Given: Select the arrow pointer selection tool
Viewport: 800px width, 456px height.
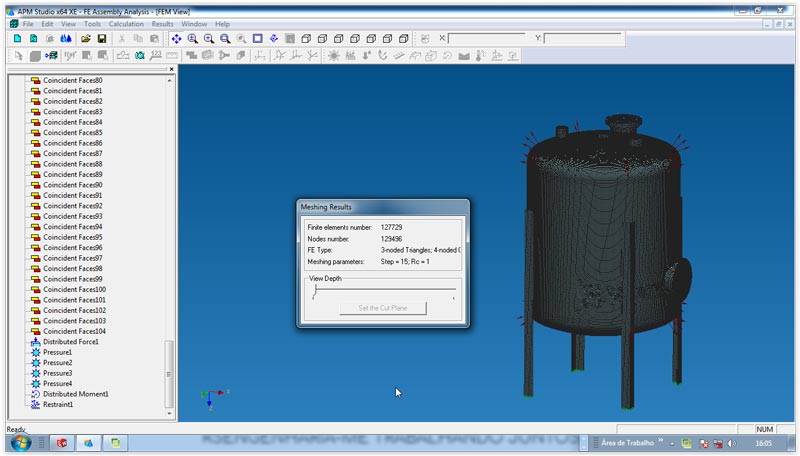Looking at the screenshot, I should [x=18, y=55].
